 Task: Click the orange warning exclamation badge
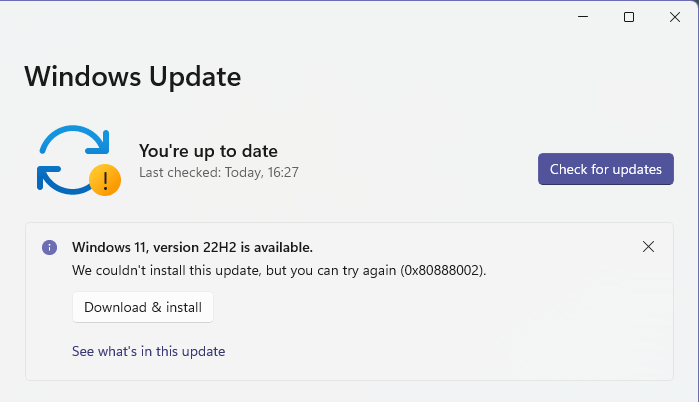click(105, 180)
